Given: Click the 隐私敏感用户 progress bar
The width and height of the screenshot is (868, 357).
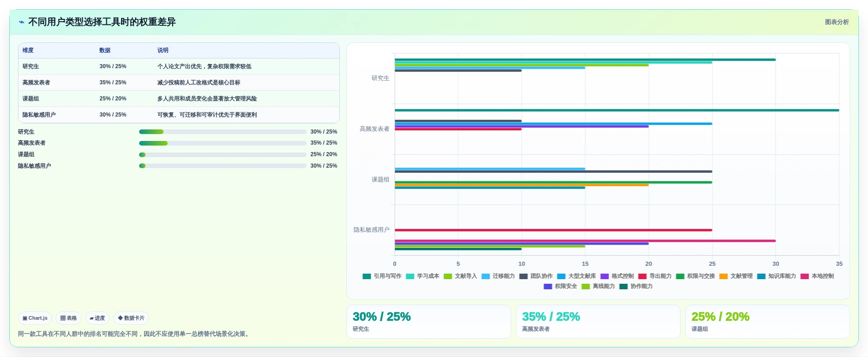Looking at the screenshot, I should 223,166.
